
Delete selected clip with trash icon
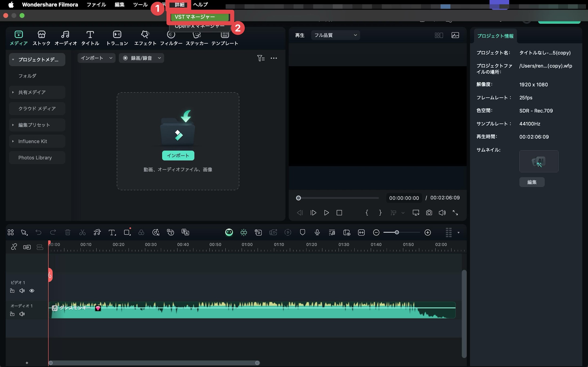68,232
